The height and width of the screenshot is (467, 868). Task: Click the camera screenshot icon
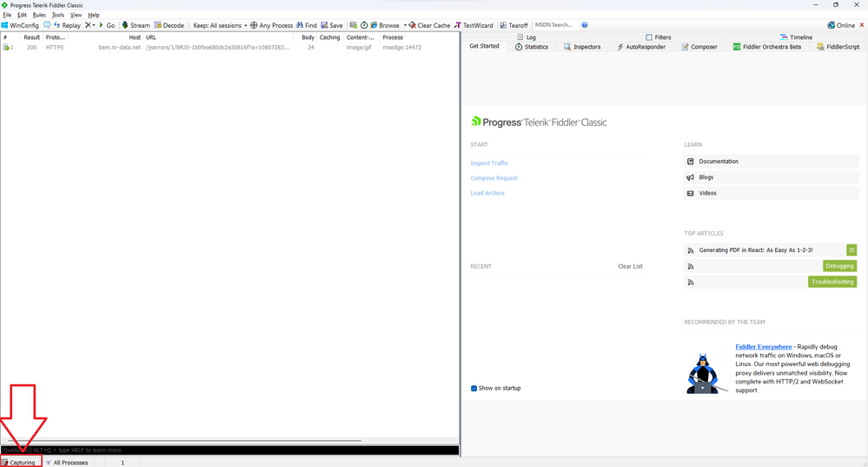tap(353, 25)
